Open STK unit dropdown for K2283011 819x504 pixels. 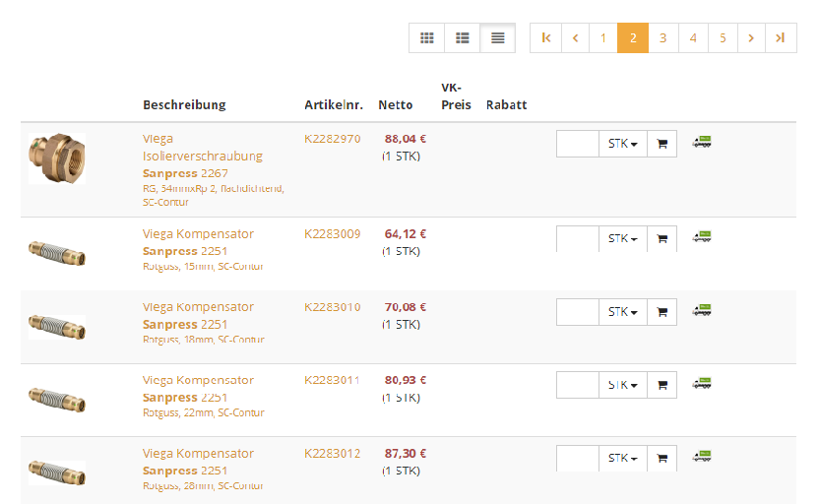622,385
